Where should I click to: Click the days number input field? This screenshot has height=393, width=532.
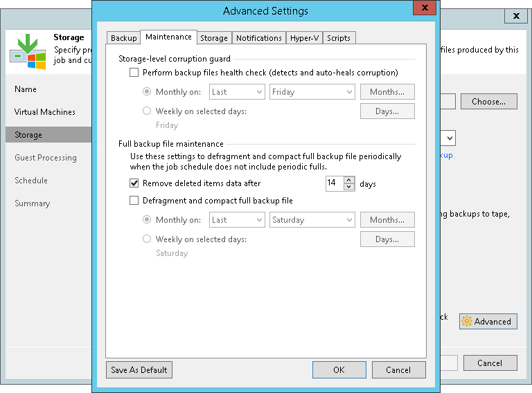pos(334,184)
